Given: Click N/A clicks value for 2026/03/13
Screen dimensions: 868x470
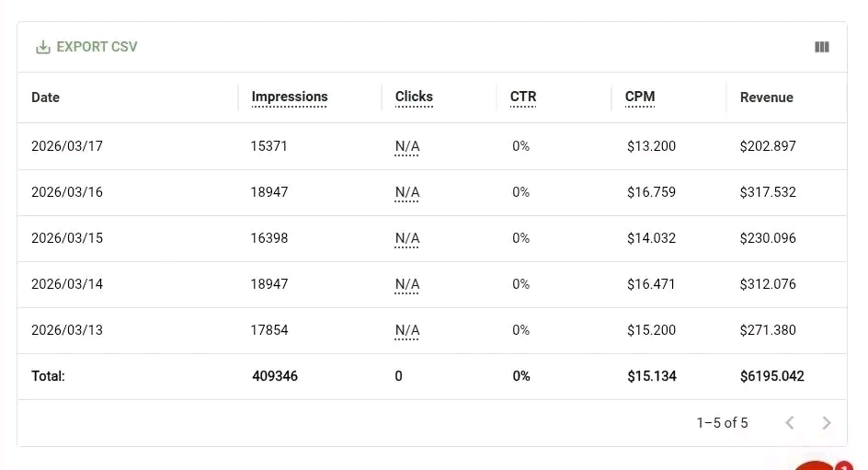Looking at the screenshot, I should (x=407, y=330).
